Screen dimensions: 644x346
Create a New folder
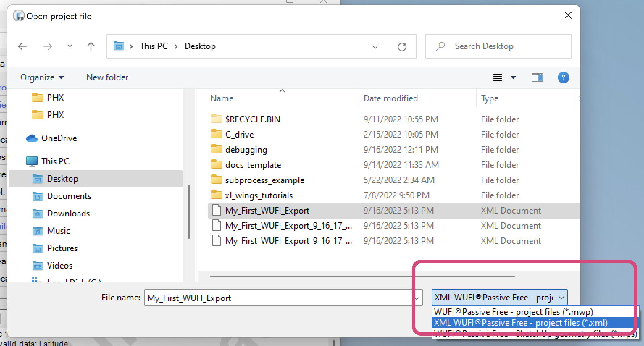point(107,77)
